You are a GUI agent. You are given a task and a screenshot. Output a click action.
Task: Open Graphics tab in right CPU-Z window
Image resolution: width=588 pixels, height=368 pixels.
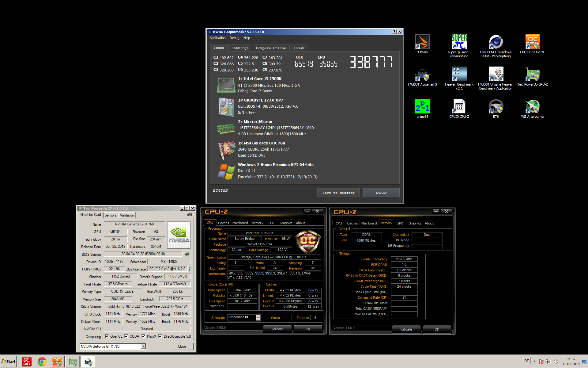pyautogui.click(x=415, y=223)
